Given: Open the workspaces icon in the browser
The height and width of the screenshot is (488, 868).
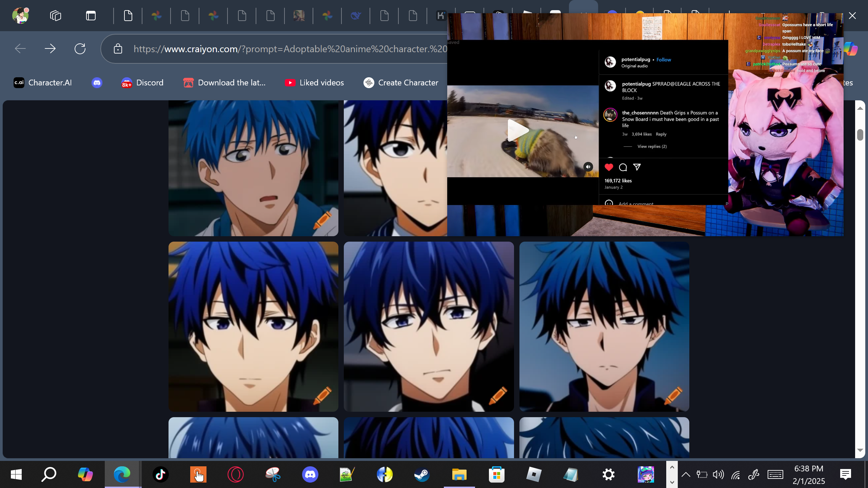Looking at the screenshot, I should coord(56,16).
